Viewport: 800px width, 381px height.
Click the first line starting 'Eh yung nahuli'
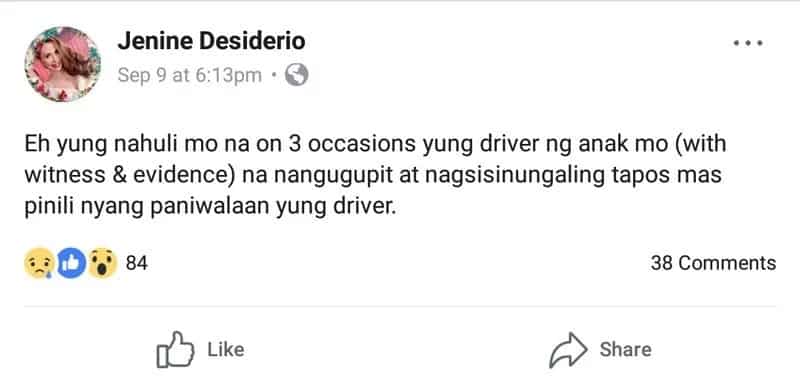point(375,144)
